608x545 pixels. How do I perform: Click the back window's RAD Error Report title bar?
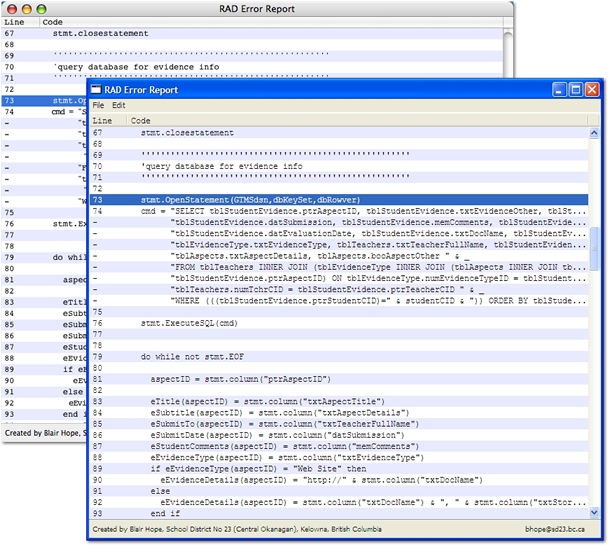point(256,7)
